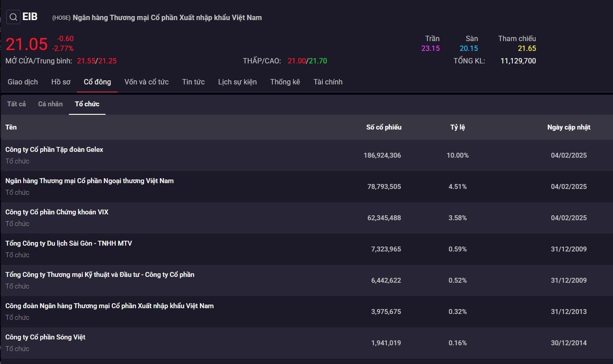
Task: Select Ngân hàng Ngoại thương Việt Nam row
Action: tap(306, 187)
